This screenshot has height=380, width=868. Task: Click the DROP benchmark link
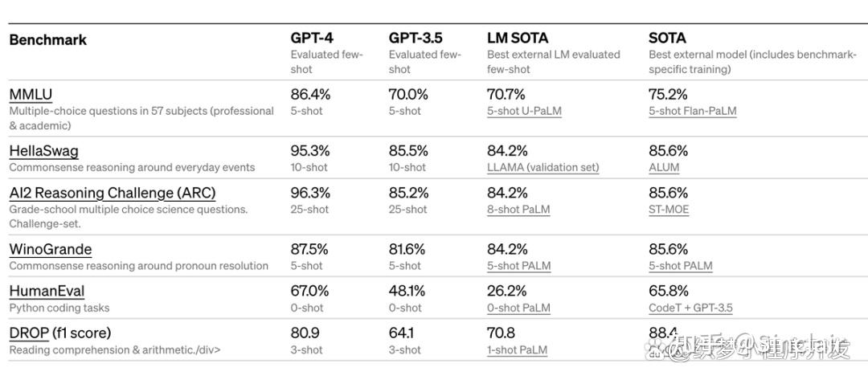(27, 333)
